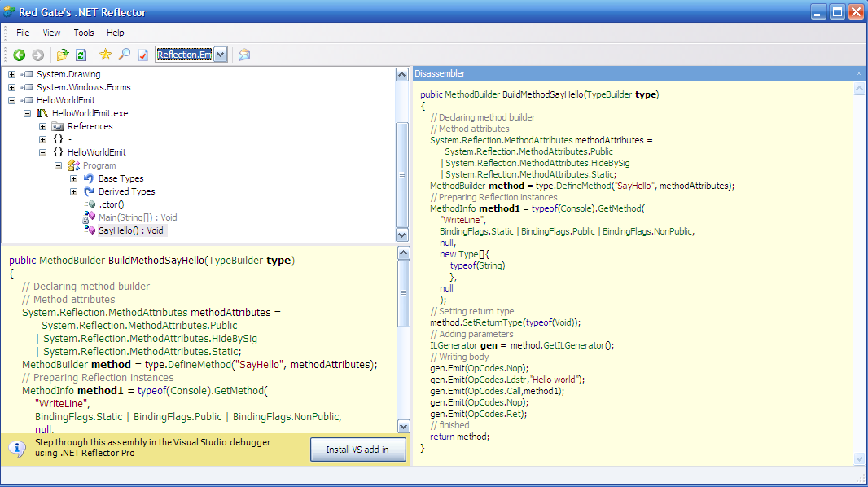Click the tree scrollbar down arrow
The image size is (868, 487).
[x=402, y=235]
